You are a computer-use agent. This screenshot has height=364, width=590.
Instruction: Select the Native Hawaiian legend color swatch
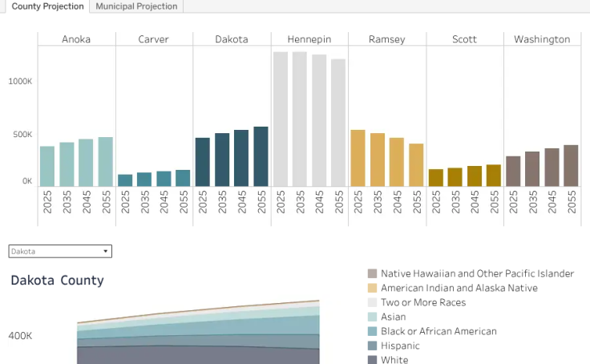pyautogui.click(x=372, y=273)
